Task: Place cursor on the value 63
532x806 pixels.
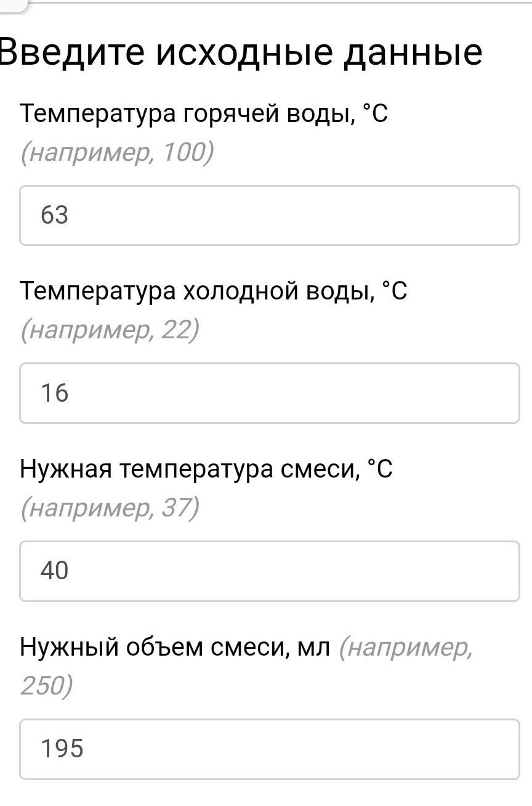Action: tap(54, 216)
